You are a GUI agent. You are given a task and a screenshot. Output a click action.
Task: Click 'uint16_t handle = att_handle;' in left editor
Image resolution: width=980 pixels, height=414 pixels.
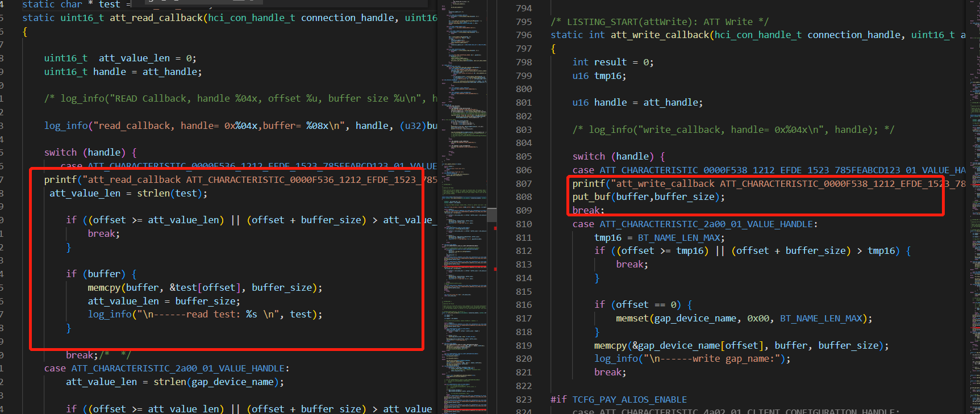point(123,72)
